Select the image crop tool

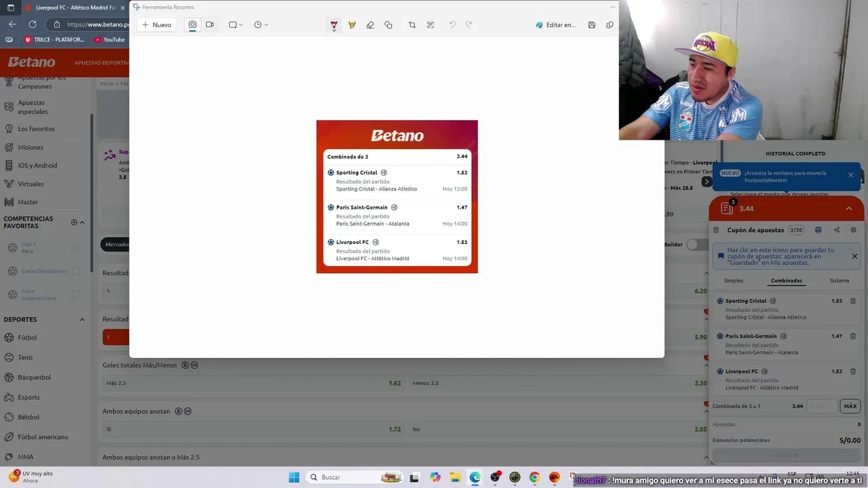tap(412, 25)
